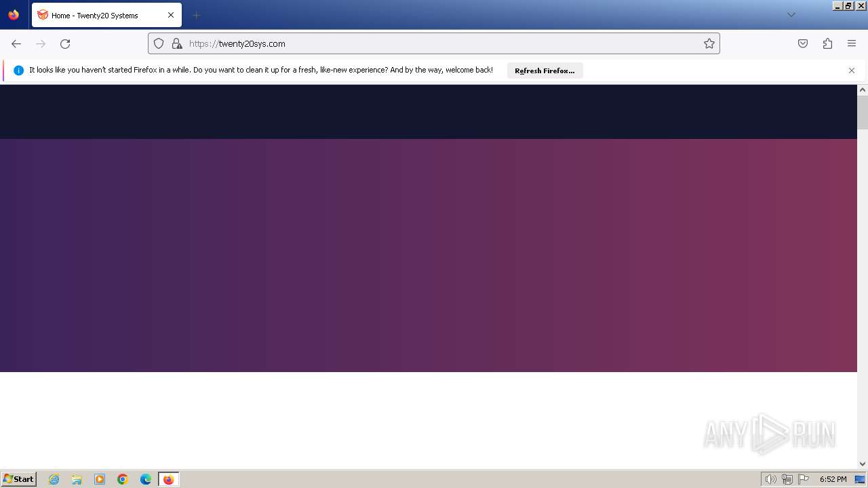868x488 pixels.
Task: Open the network tray icon
Action: pos(787,479)
